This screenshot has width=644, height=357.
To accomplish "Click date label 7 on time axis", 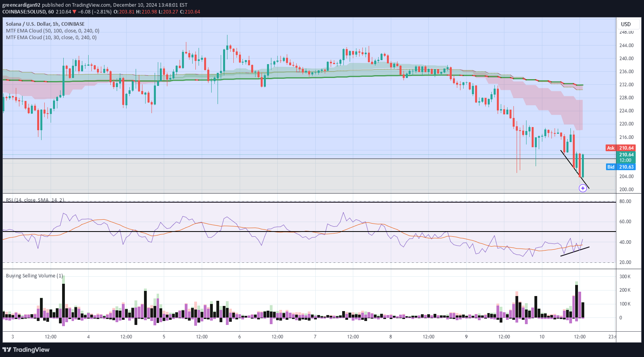I will tap(315, 337).
